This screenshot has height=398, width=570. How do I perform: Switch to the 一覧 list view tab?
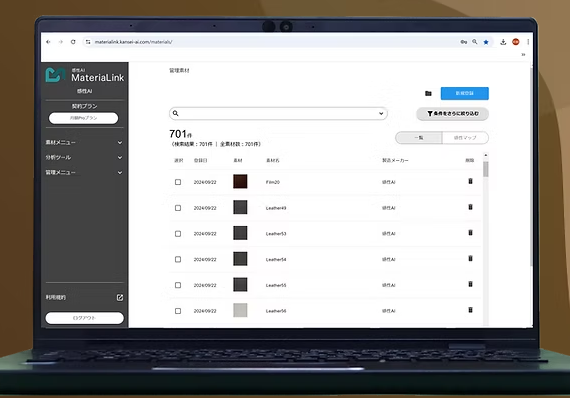(x=419, y=138)
